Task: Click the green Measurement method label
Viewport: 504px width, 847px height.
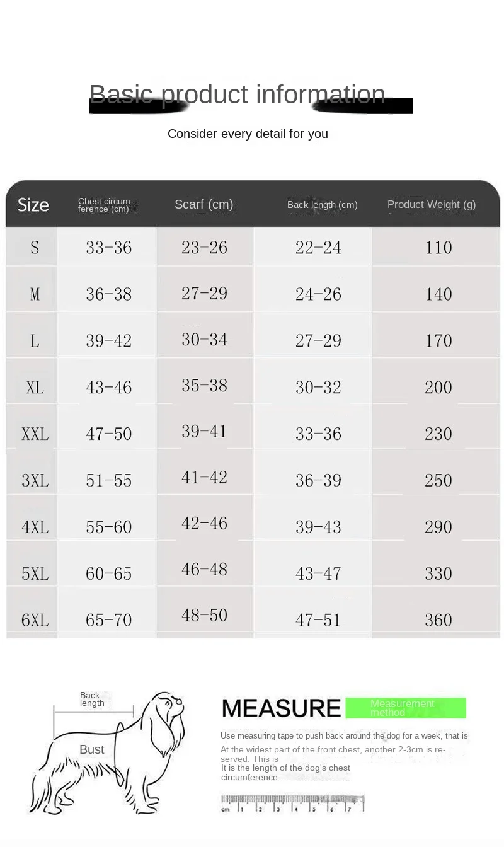Action: [x=405, y=708]
